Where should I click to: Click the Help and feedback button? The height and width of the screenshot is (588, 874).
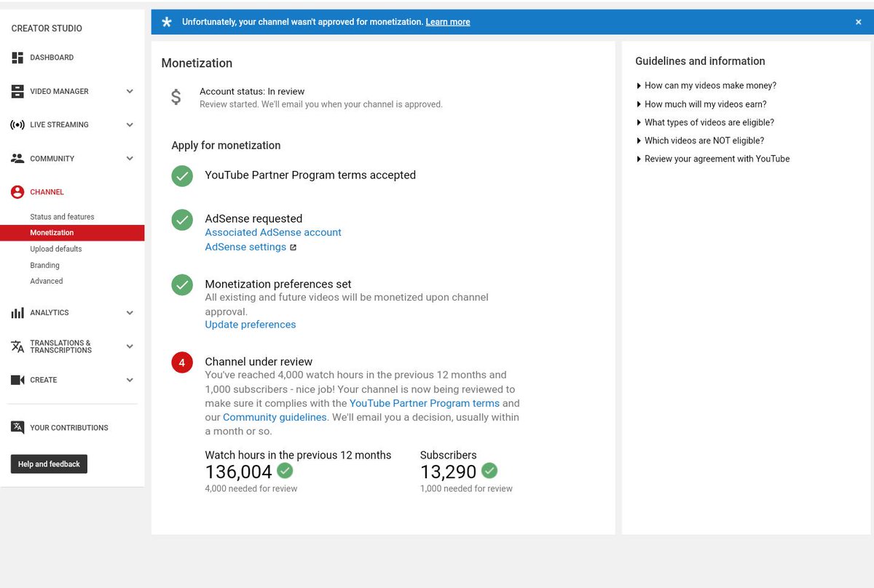[49, 464]
